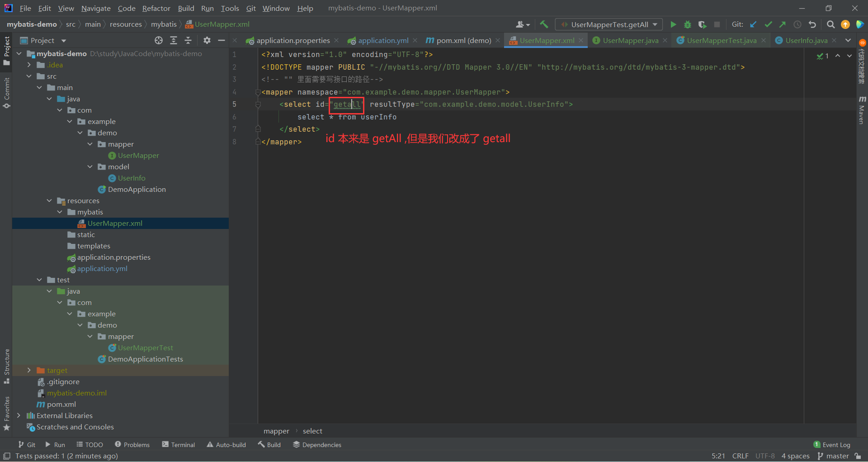Open the Favorites tool window
This screenshot has height=462, width=868.
tap(6, 413)
